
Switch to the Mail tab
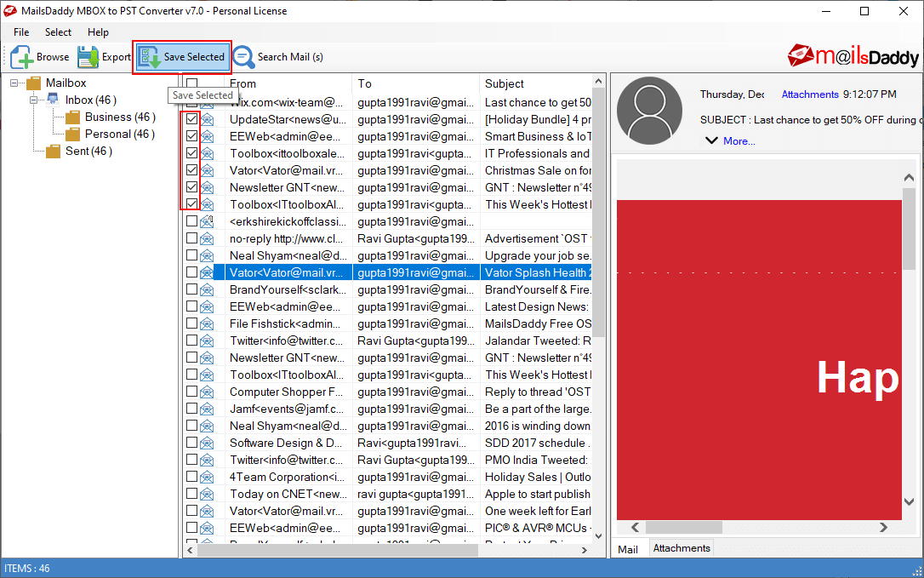pos(628,549)
